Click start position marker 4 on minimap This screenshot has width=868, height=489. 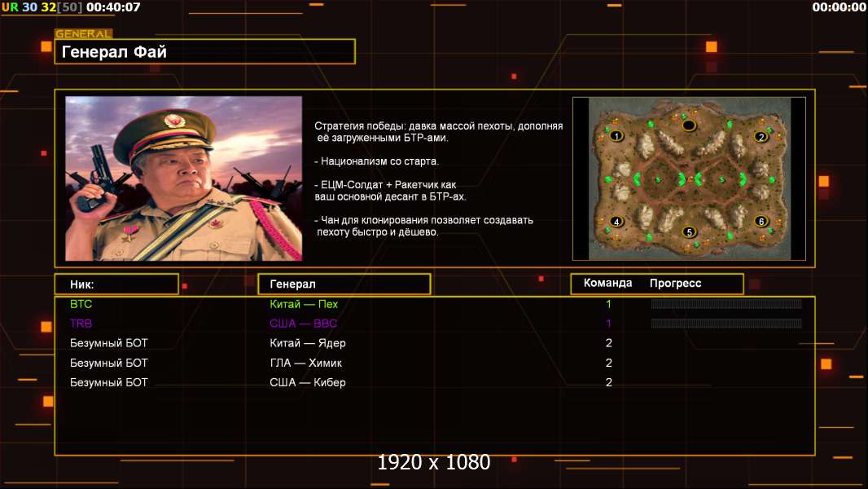(616, 222)
